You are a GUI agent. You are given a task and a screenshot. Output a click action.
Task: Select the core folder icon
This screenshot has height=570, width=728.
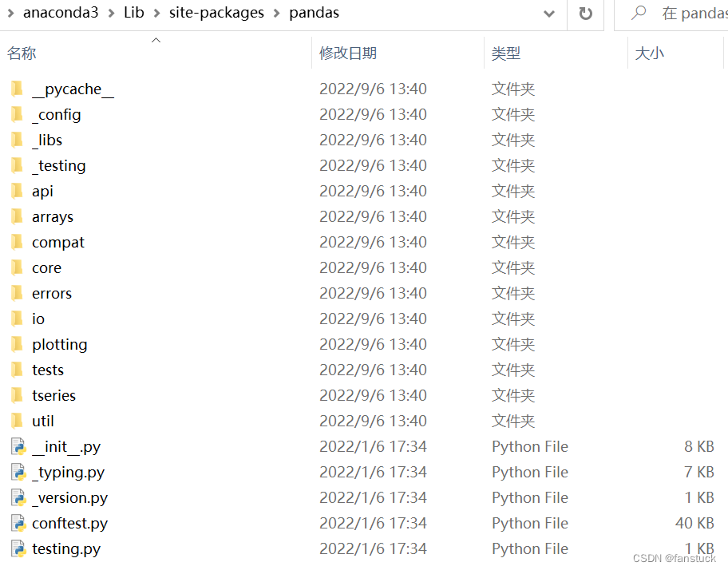pos(17,267)
